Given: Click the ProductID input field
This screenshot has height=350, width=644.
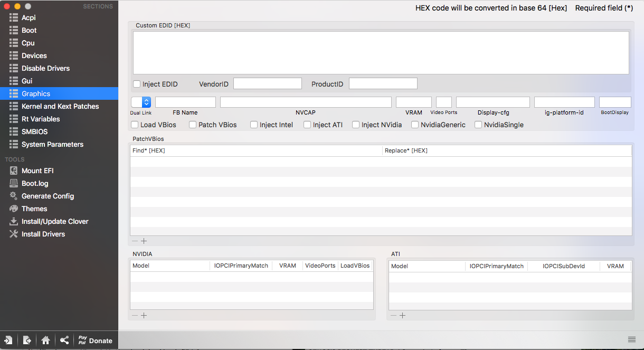Looking at the screenshot, I should (383, 83).
